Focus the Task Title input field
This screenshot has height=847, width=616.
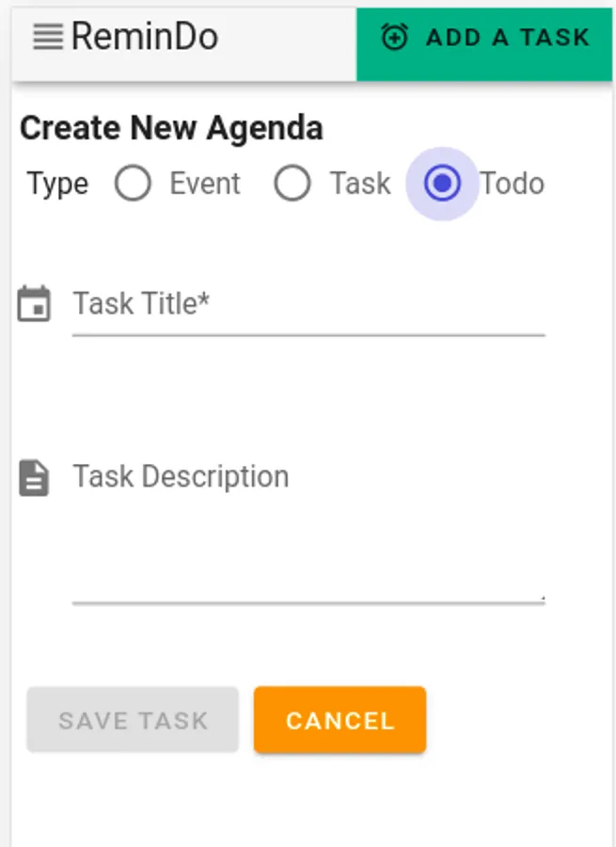point(308,305)
